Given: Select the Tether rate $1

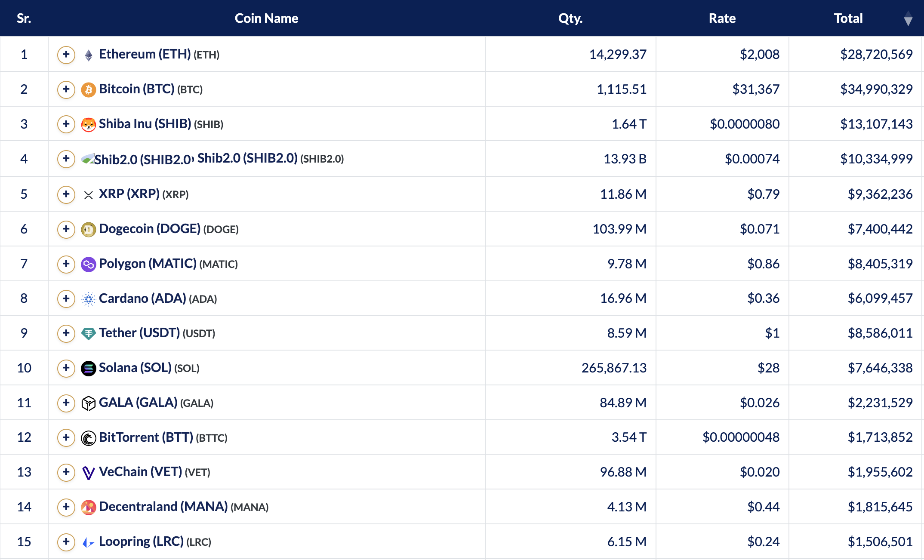Looking at the screenshot, I should [772, 333].
